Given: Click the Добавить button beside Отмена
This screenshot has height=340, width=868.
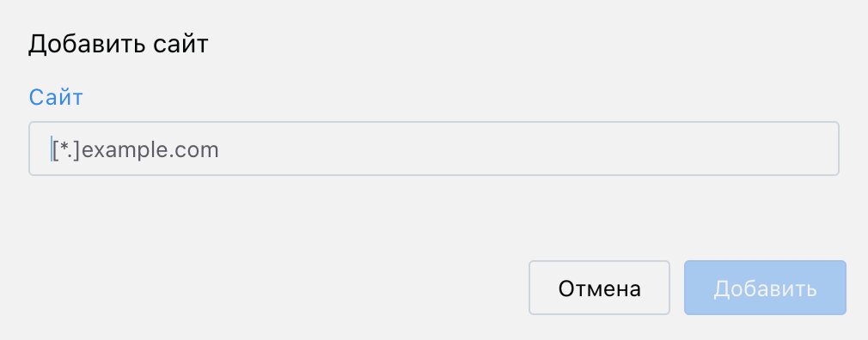Looking at the screenshot, I should tap(765, 288).
